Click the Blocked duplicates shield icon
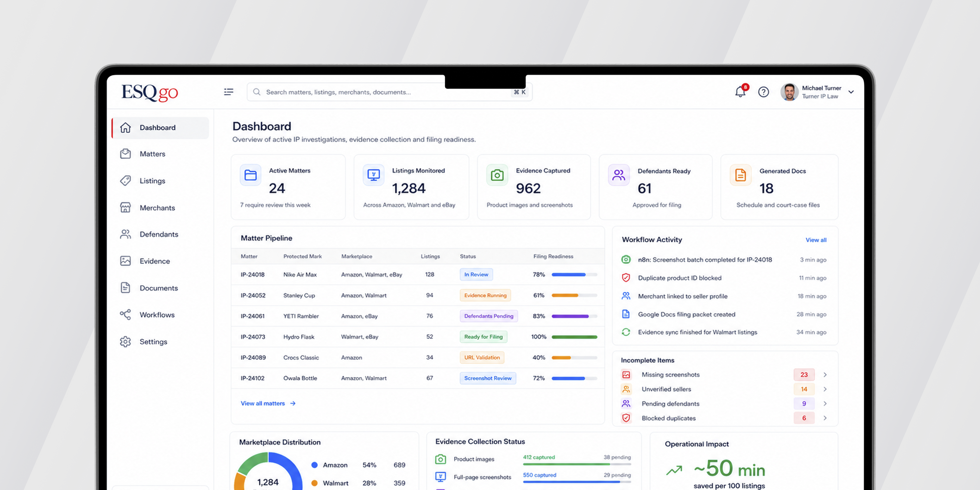 coord(626,418)
